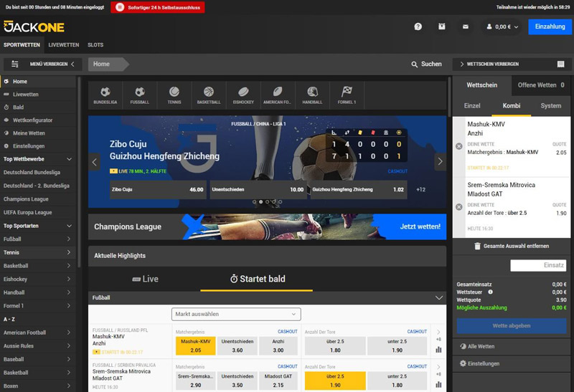Remove Srem-Sremska Mitrovica bet from betslip
574x392 pixels.
(x=458, y=207)
